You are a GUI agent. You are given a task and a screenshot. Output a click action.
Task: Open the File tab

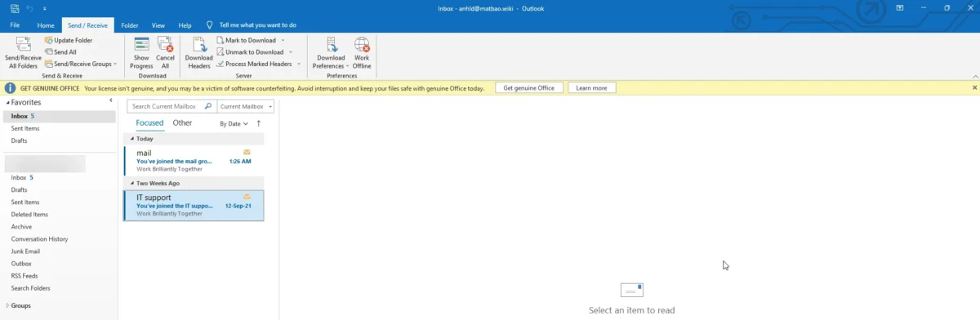[x=15, y=25]
